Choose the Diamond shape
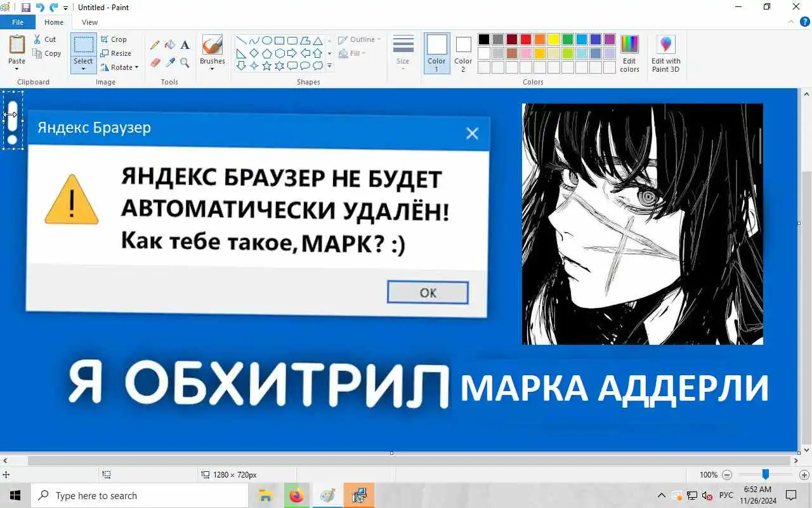Screen dimensions: 812x508 [x=254, y=53]
